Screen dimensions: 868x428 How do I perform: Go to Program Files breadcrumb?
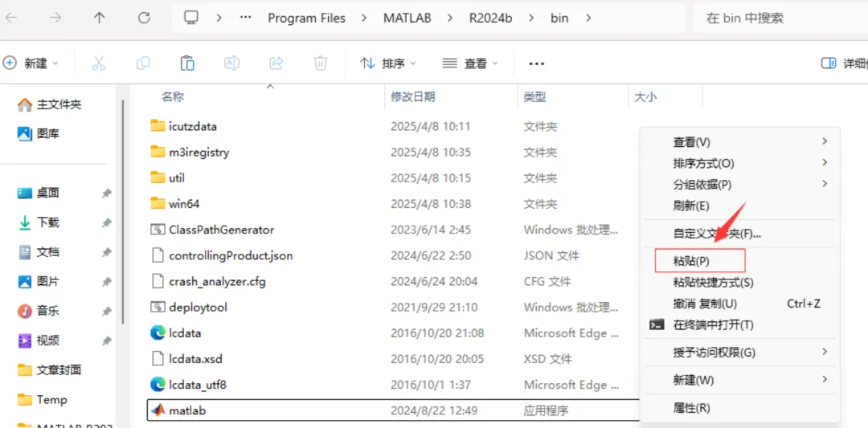307,18
